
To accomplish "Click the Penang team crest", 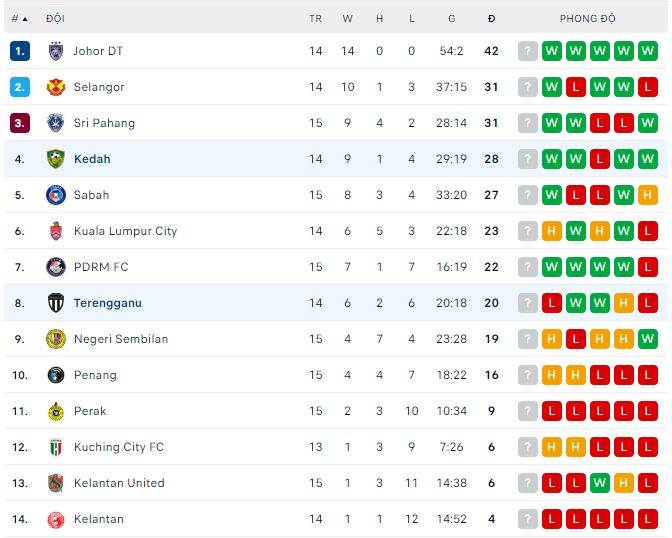I will [x=55, y=375].
